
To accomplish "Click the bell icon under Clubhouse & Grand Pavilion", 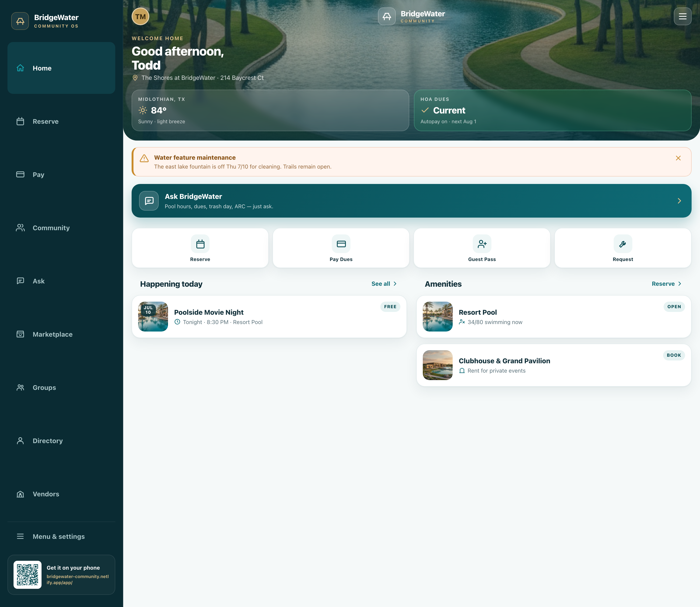I will 462,371.
